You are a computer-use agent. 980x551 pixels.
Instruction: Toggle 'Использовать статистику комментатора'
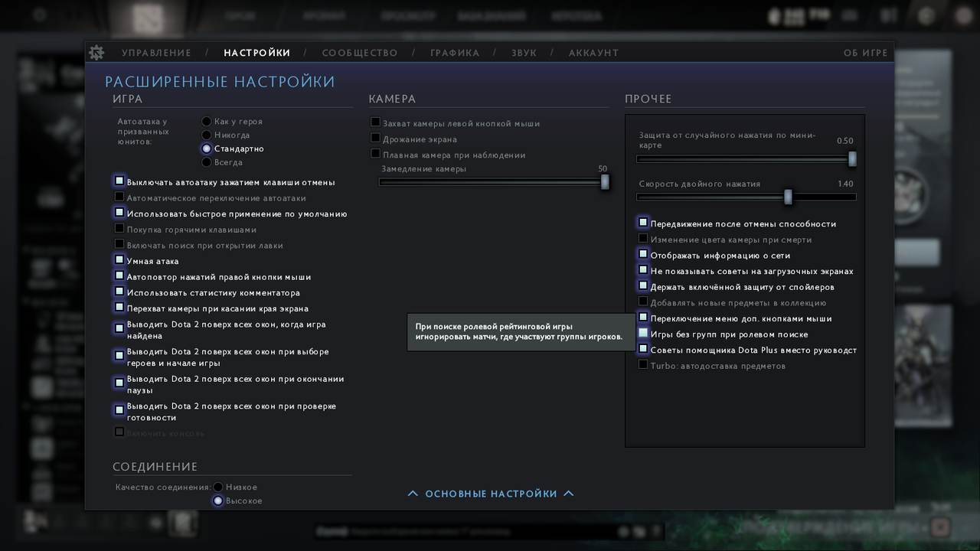click(x=119, y=292)
